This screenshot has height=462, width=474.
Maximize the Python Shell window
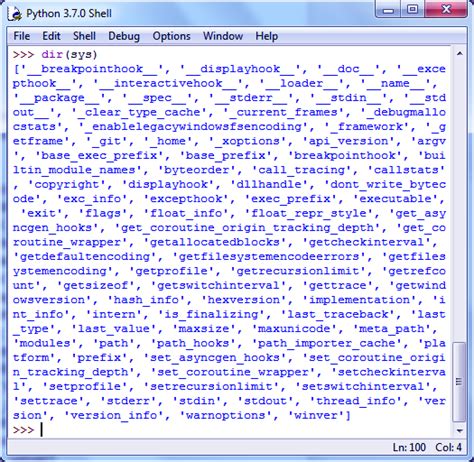(x=413, y=9)
